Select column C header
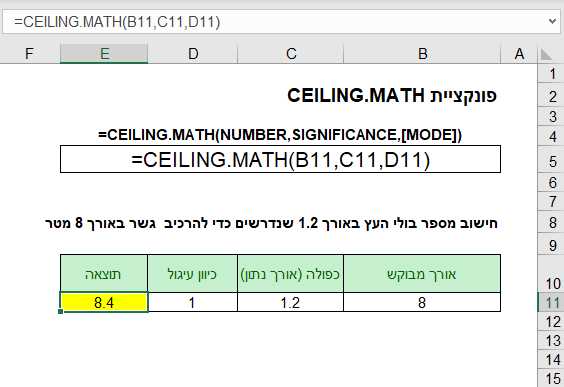Image resolution: width=564 pixels, height=387 pixels. [x=291, y=54]
